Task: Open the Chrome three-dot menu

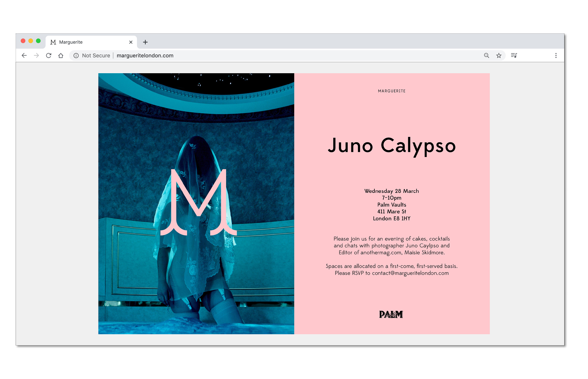Action: [555, 55]
